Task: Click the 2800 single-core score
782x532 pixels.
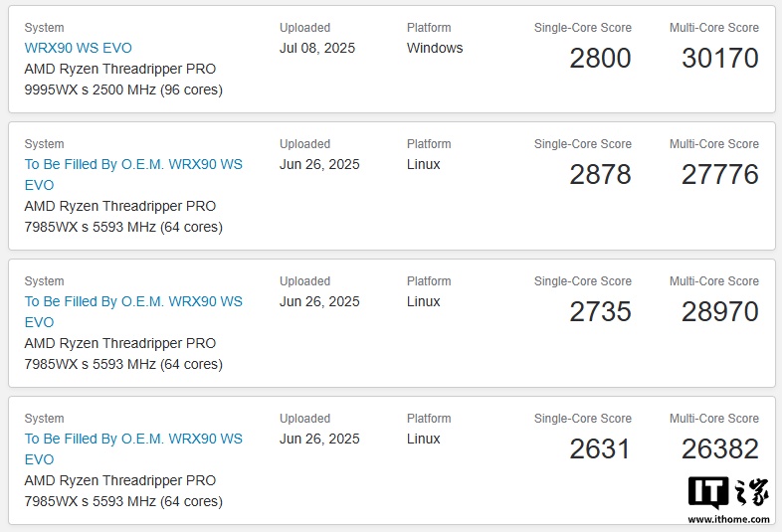Action: pos(601,58)
